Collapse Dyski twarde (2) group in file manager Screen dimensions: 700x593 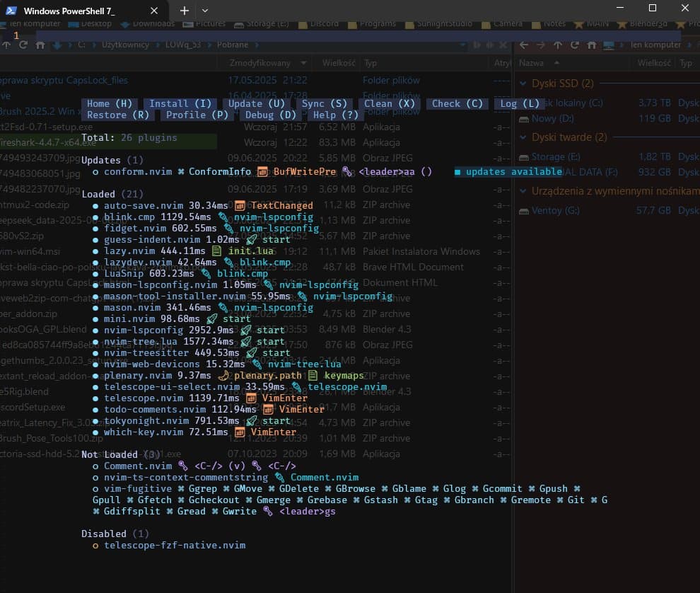523,137
